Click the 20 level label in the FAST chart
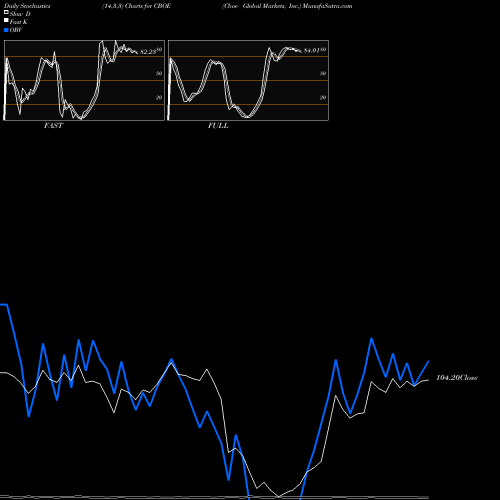 point(159,97)
